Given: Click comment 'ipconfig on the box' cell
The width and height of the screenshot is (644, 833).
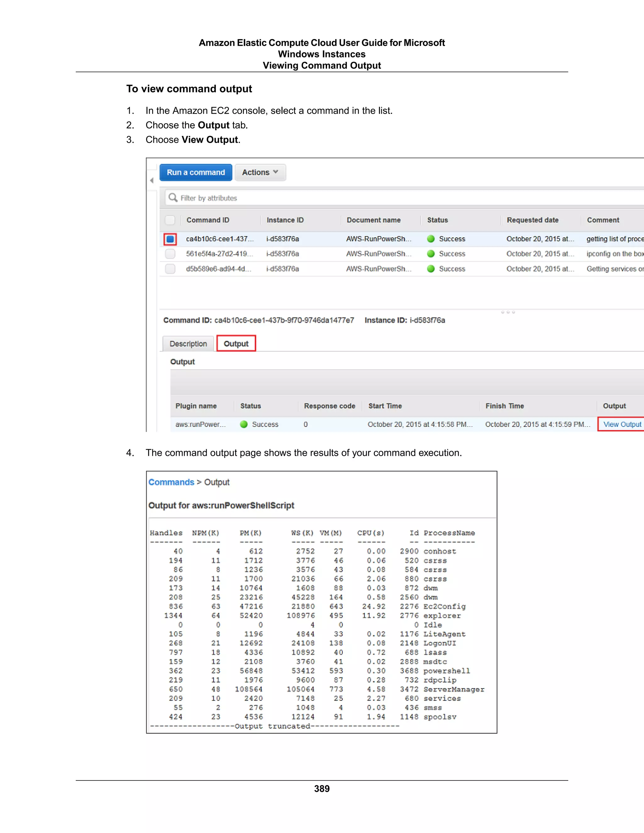Looking at the screenshot, I should pyautogui.click(x=615, y=254).
